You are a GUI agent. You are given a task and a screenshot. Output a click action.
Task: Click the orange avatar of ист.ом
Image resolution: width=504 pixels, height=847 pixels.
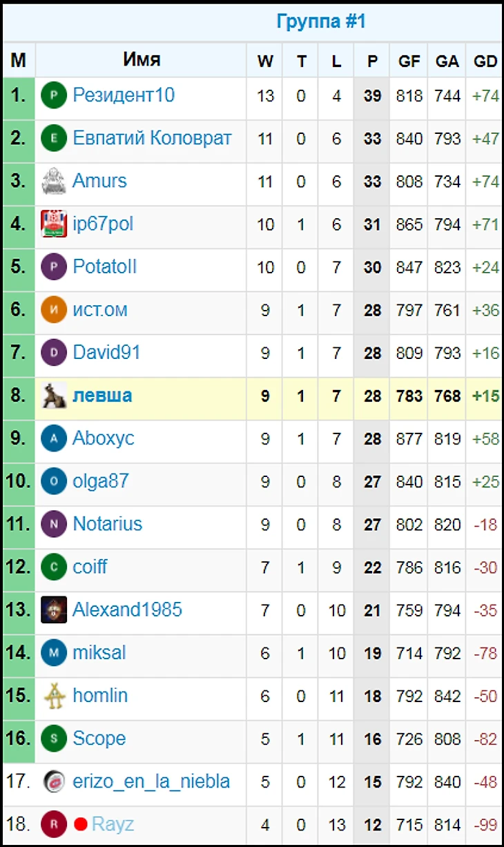(x=54, y=310)
